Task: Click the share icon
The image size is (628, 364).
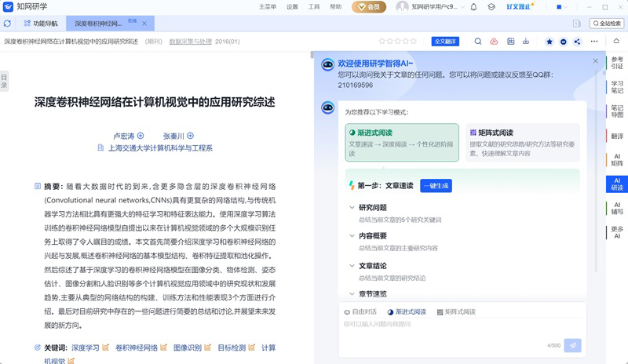Action: coord(577,42)
